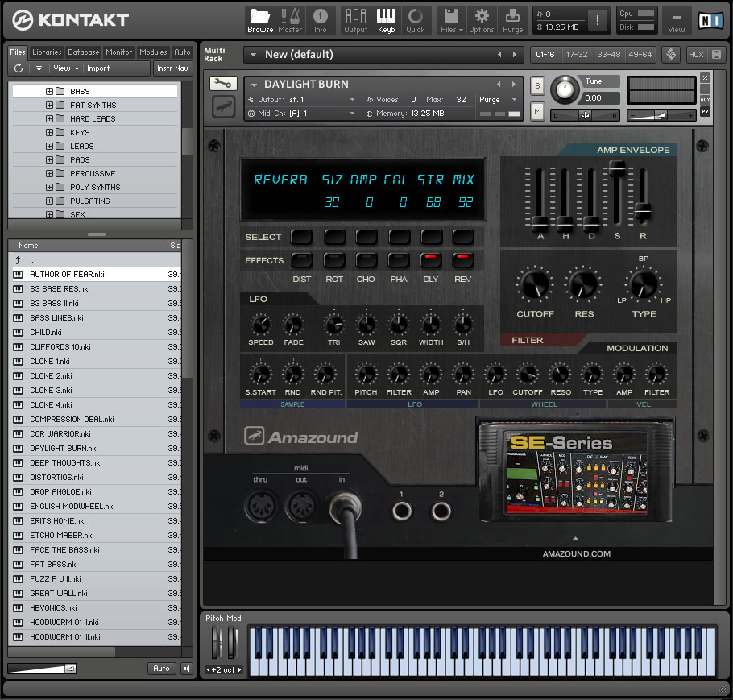Switch to minimized View
This screenshot has width=733, height=700.
coord(676,21)
